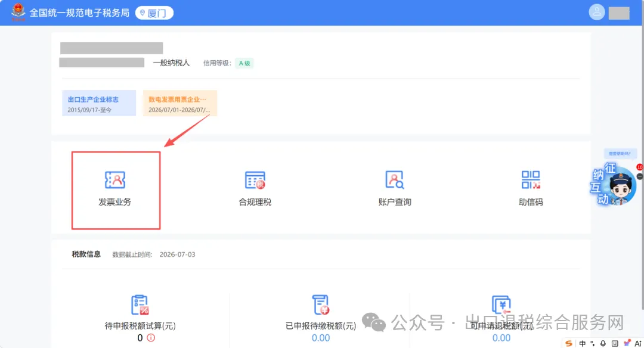644x348 pixels.
Task: Click the IME skin/toolbox colorful icon
Action: click(x=627, y=343)
